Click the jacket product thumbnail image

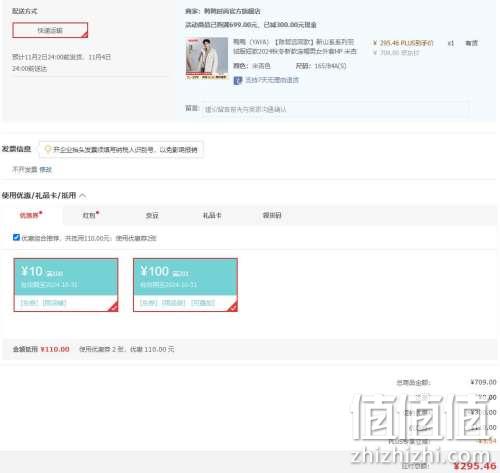(207, 58)
